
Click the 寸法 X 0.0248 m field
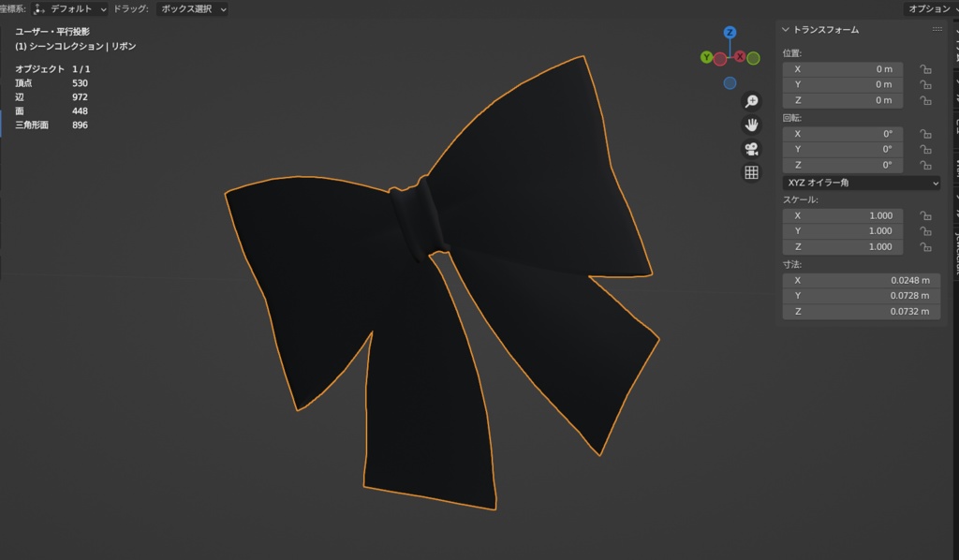[862, 281]
